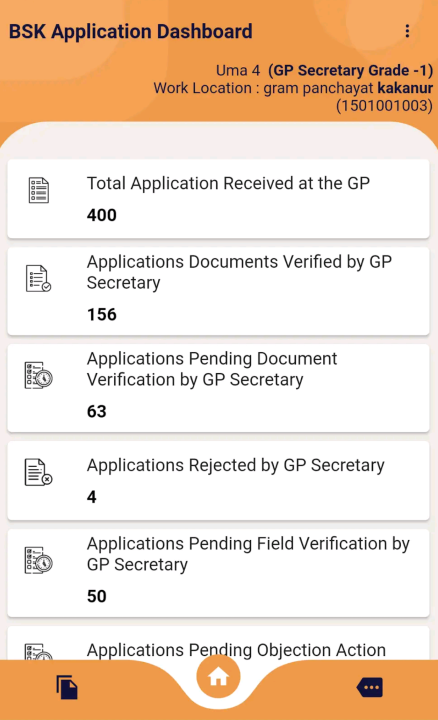
Task: Tap the home button in bottom bar
Action: [219, 677]
